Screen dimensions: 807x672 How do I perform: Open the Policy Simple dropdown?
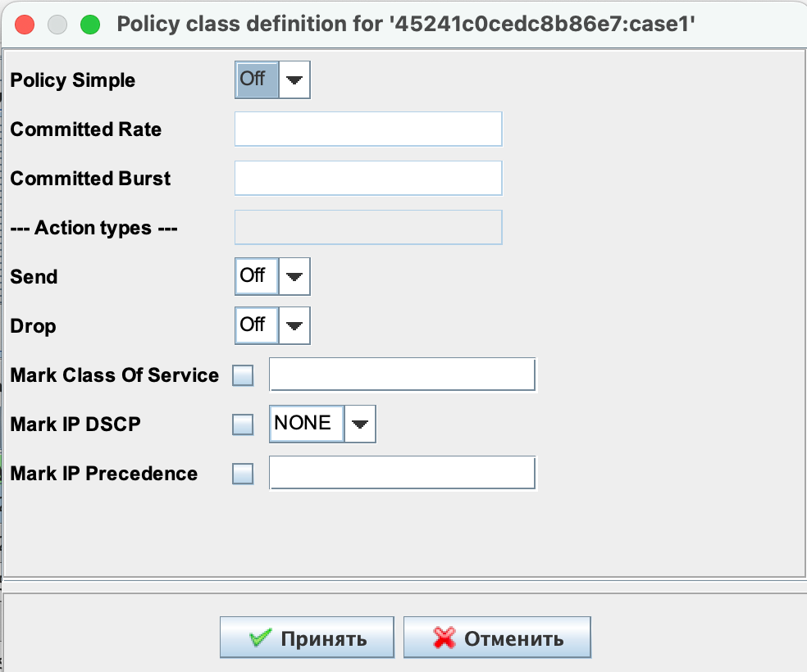click(294, 80)
